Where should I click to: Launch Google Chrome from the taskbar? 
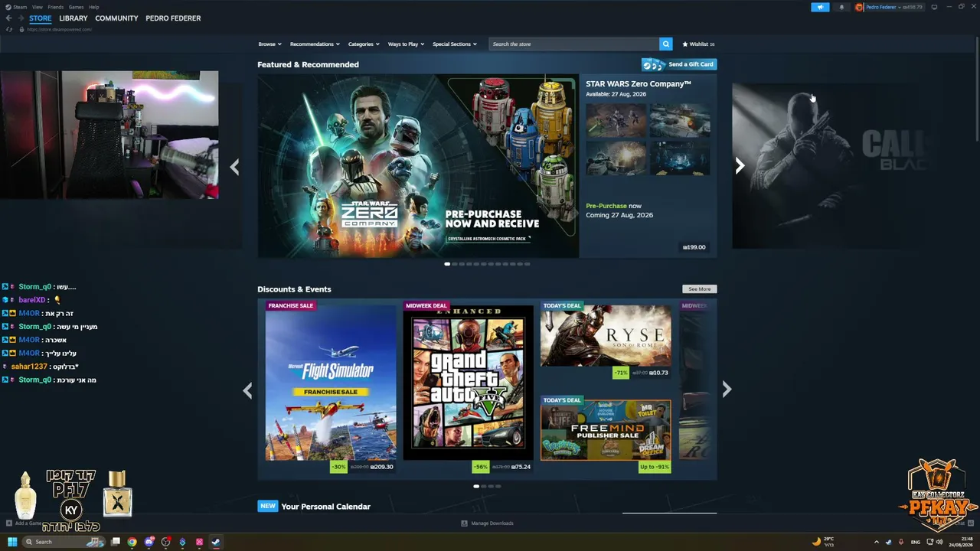(x=132, y=542)
